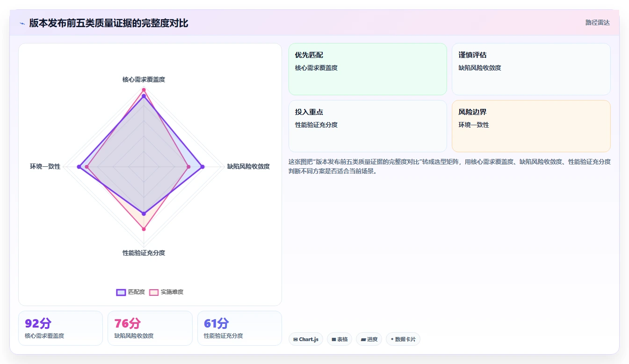Select the 76分 stat card
Viewport: 629px width, 364px height.
150,328
